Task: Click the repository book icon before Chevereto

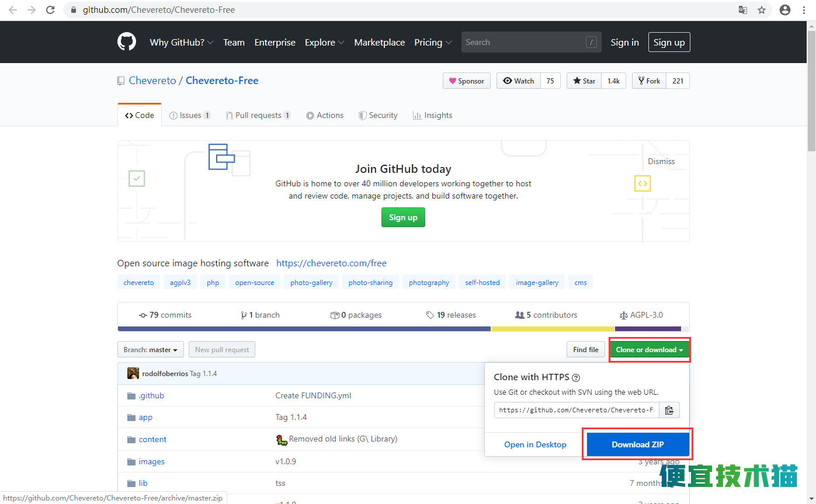Action: [121, 81]
